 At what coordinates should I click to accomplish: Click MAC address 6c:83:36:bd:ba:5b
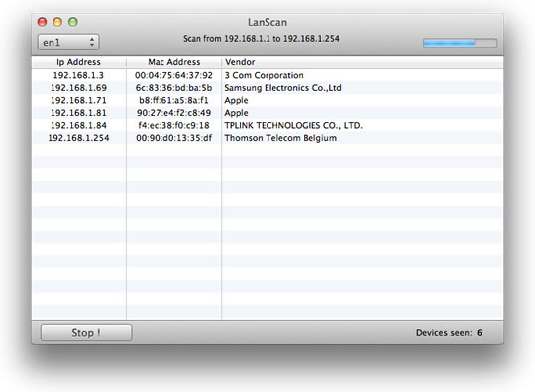tap(173, 88)
